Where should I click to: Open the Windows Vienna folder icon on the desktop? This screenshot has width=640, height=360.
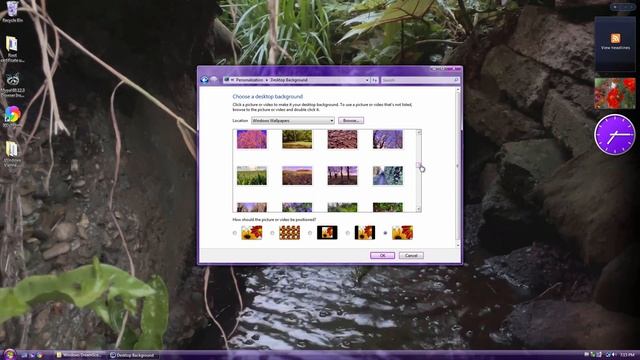[12, 153]
